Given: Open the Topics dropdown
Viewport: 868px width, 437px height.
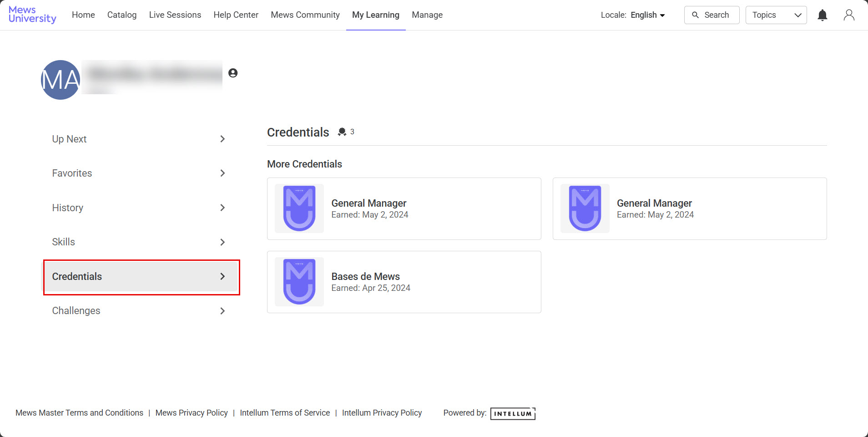Looking at the screenshot, I should 776,15.
